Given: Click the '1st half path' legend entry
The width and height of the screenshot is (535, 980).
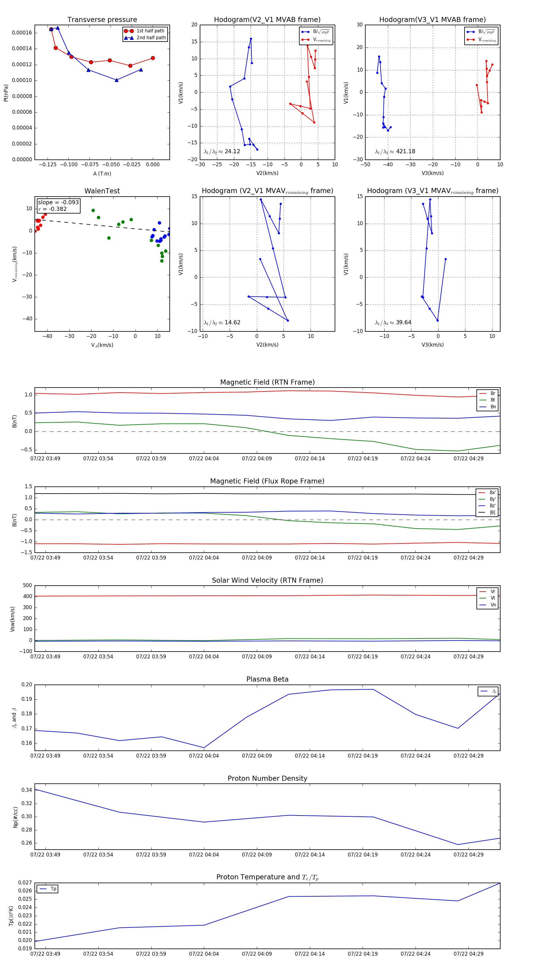Looking at the screenshot, I should pos(145,31).
